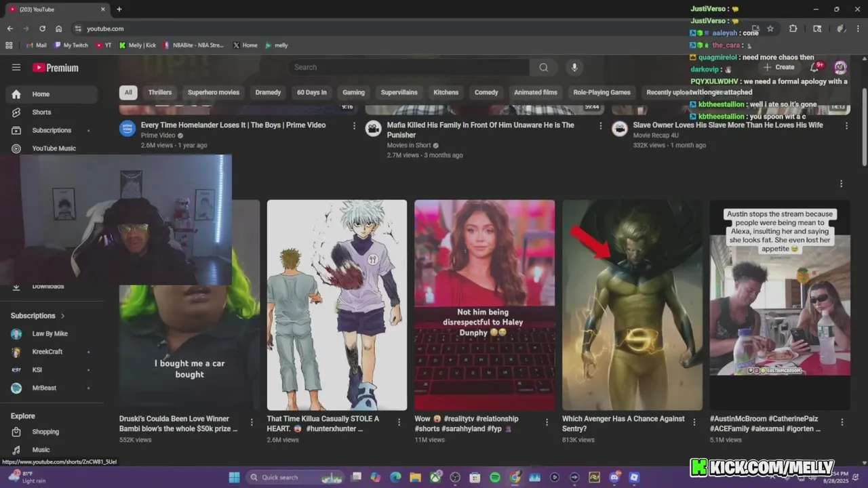Open Melly | Kick bookmark

137,45
